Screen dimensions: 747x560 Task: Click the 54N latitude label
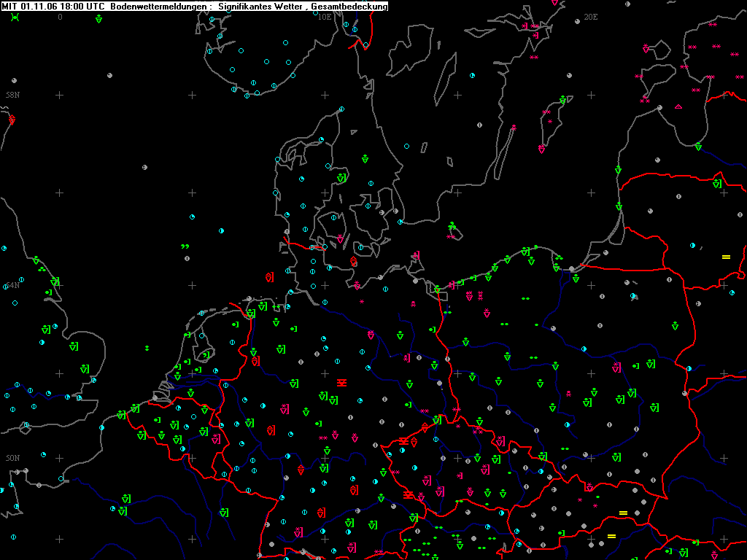click(x=13, y=285)
